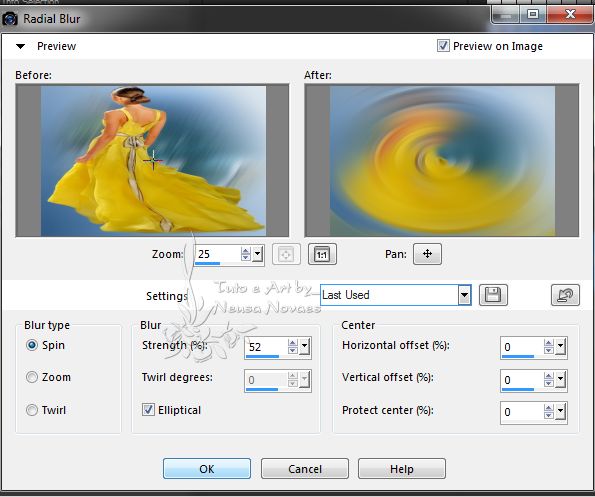The height and width of the screenshot is (497, 595).
Task: Select the Twirl blur type
Action: click(32, 410)
